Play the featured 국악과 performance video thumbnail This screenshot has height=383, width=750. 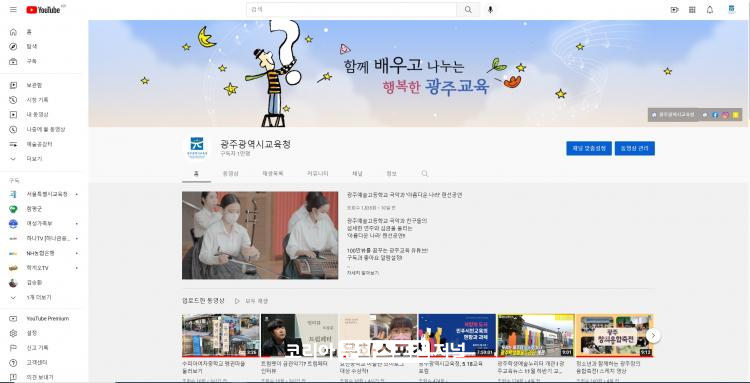260,235
